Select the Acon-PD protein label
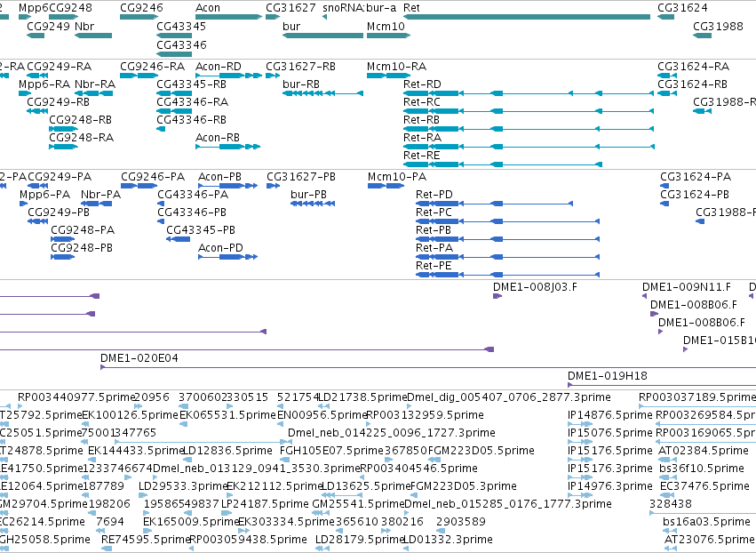The width and height of the screenshot is (756, 553). (x=220, y=248)
